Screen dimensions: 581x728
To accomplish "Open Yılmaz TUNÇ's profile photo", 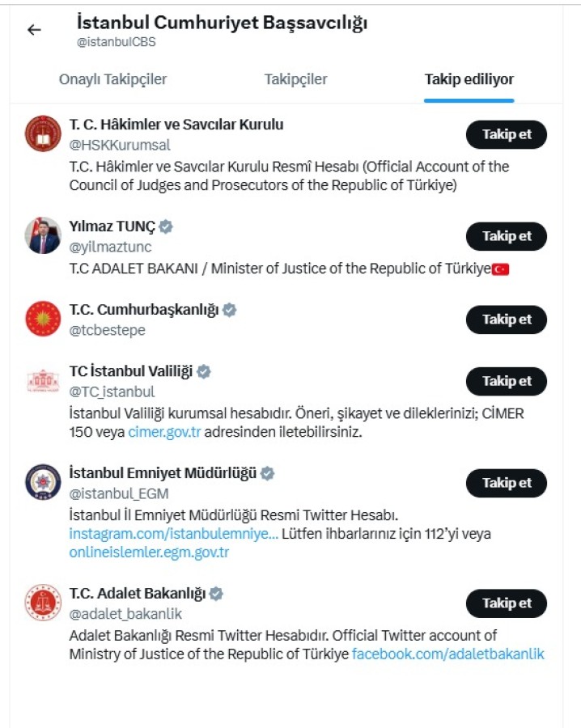I will pyautogui.click(x=43, y=235).
